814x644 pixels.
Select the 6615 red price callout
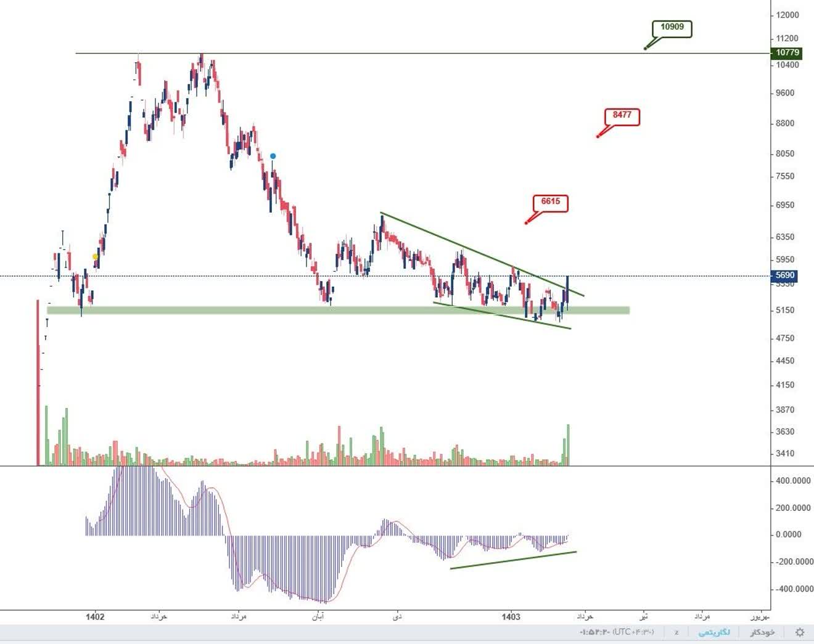click(551, 202)
